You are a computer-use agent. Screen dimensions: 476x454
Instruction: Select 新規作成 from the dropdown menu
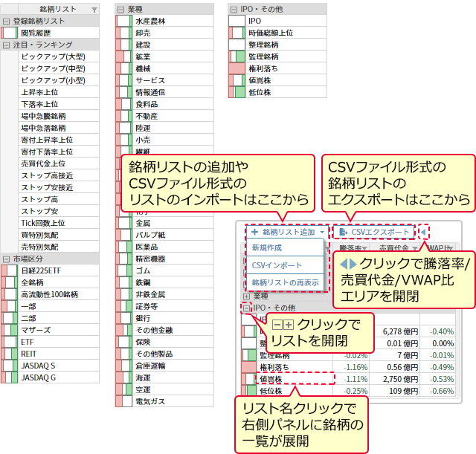[x=267, y=248]
